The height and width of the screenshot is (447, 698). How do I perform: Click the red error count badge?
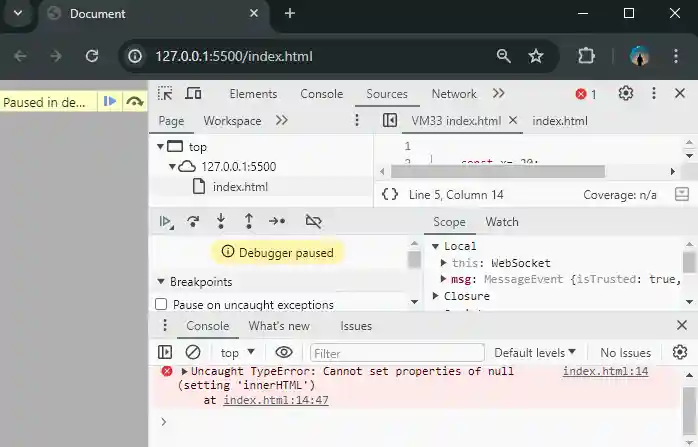click(585, 94)
